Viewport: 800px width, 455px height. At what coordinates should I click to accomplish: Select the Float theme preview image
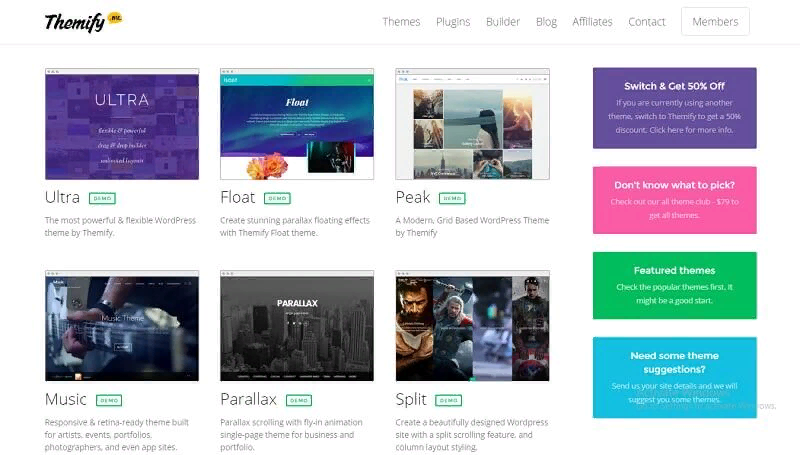297,124
